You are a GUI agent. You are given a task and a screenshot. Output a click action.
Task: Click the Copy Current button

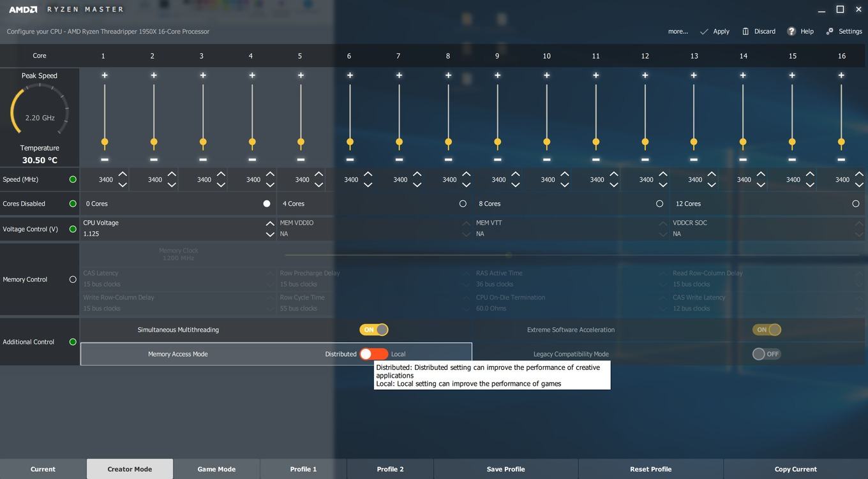pyautogui.click(x=795, y=469)
